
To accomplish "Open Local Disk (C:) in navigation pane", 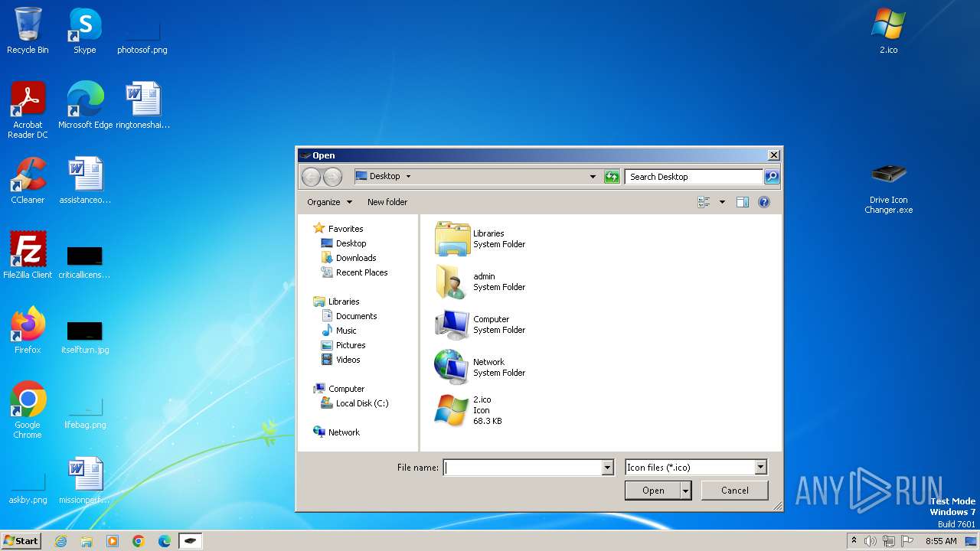I will 355,403.
